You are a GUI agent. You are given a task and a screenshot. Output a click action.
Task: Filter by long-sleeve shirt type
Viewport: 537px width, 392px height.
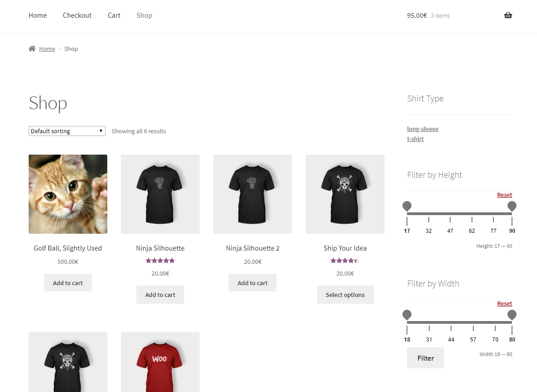click(422, 129)
